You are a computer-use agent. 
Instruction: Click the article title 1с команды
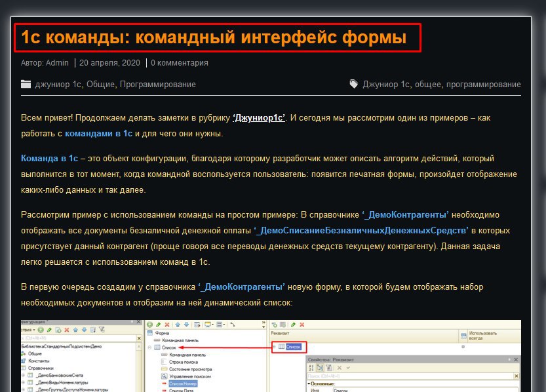pos(214,37)
